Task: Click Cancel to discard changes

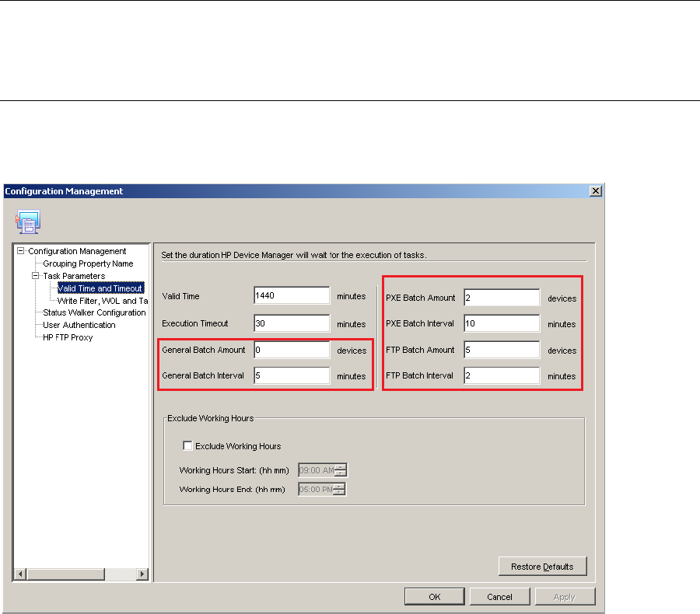Action: point(499,597)
